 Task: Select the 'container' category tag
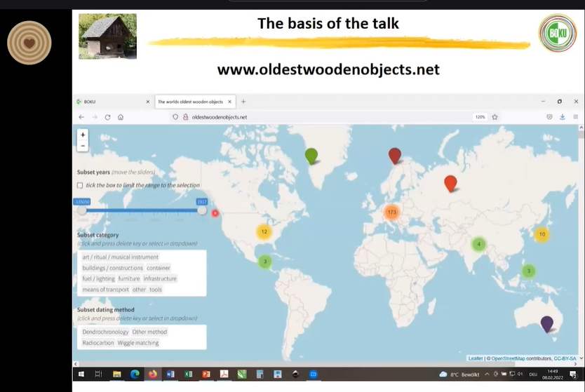[159, 268]
